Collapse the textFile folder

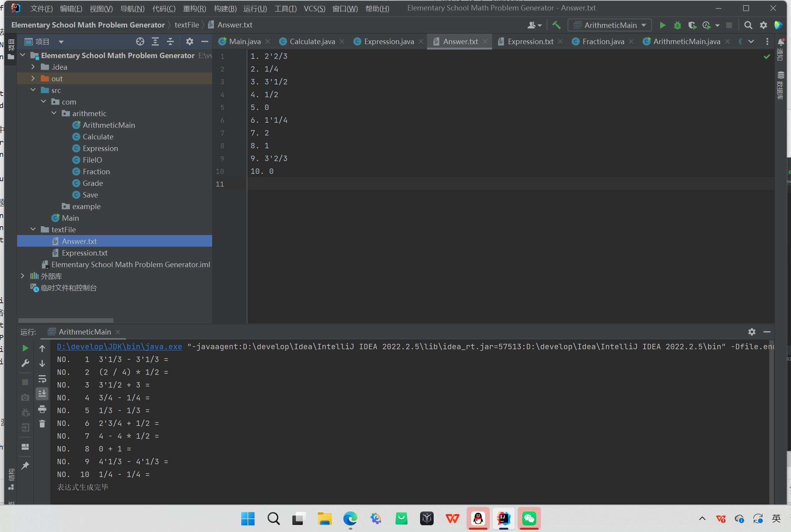tap(33, 230)
